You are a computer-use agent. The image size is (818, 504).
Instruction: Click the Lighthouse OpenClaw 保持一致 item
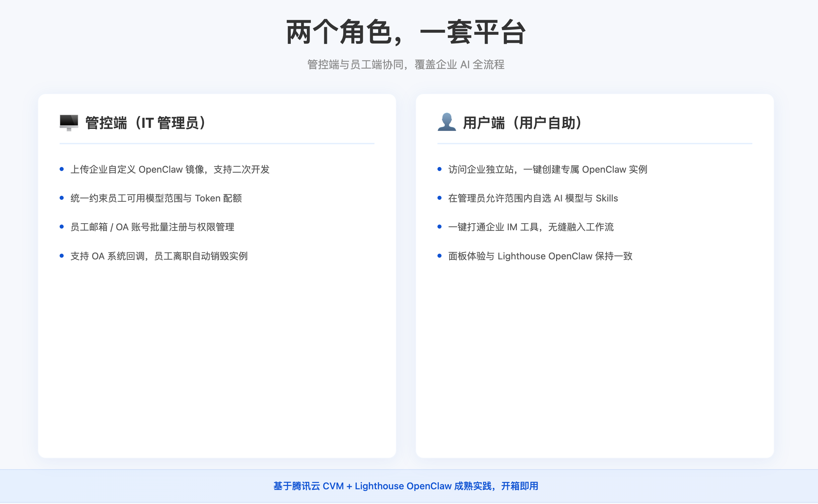pyautogui.click(x=540, y=256)
